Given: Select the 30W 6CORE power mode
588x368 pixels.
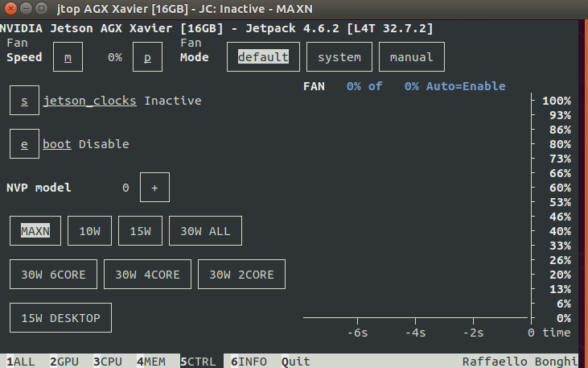Looking at the screenshot, I should 53,275.
